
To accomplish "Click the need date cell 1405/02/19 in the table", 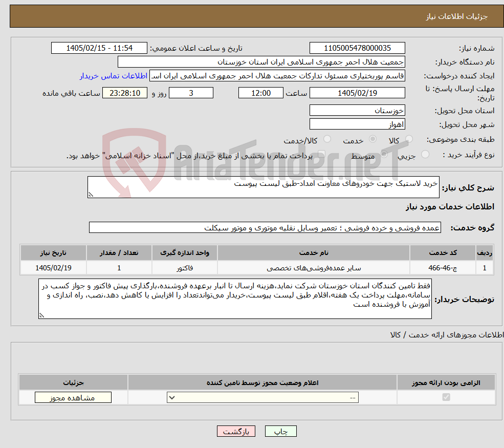I will click(x=53, y=268).
